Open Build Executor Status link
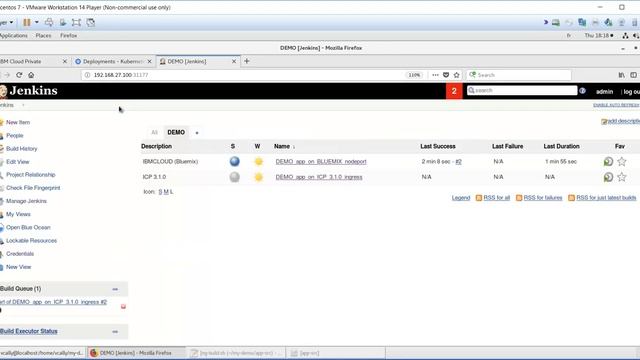 coord(29,331)
